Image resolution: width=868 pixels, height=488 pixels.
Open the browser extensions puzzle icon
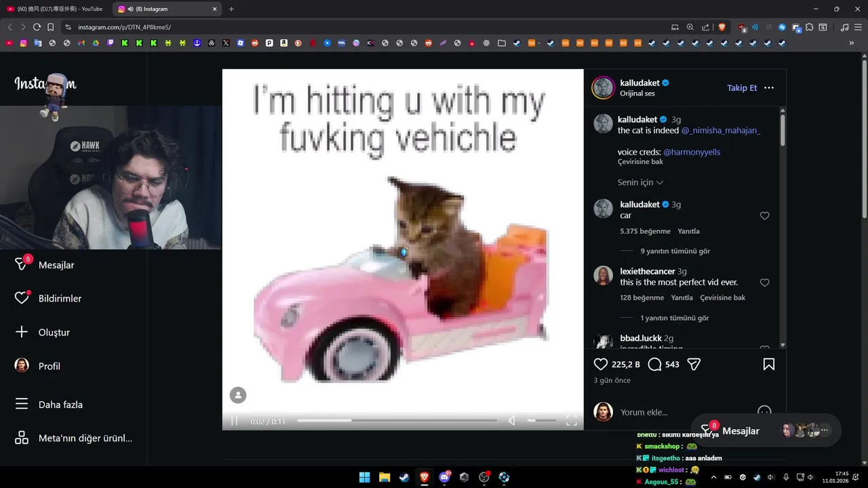pyautogui.click(x=810, y=27)
